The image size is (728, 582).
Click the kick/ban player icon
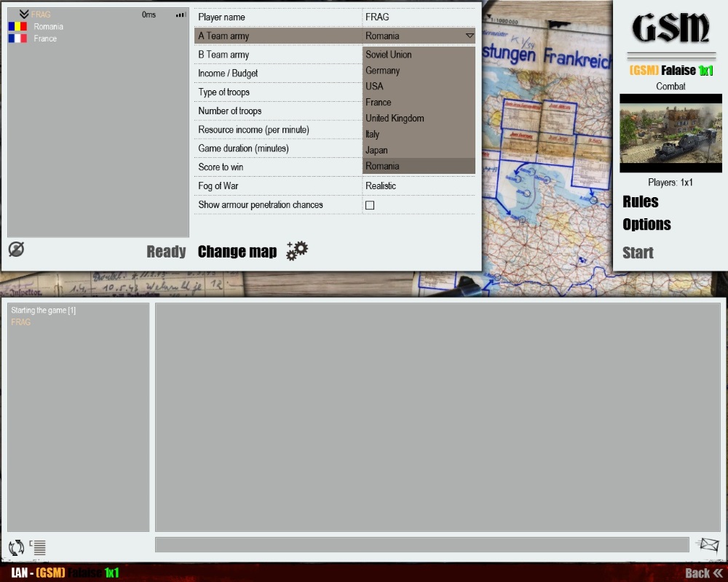16,250
